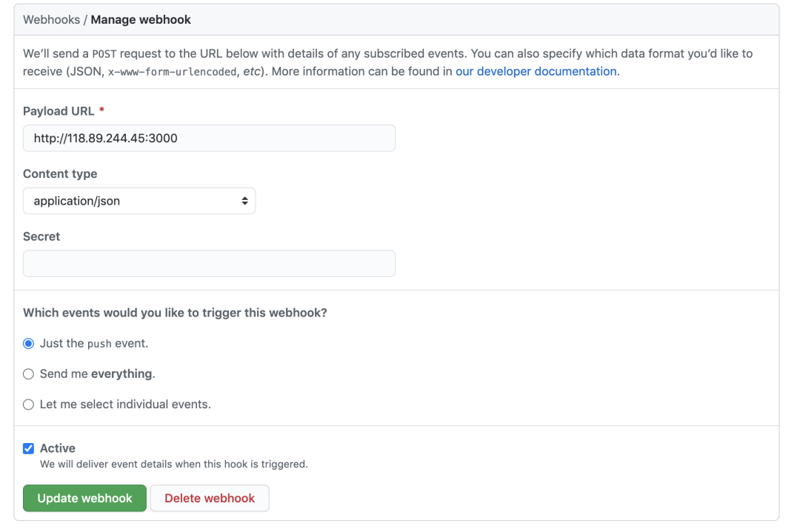
Task: Select the 'Just the push event' radio
Action: click(x=29, y=344)
